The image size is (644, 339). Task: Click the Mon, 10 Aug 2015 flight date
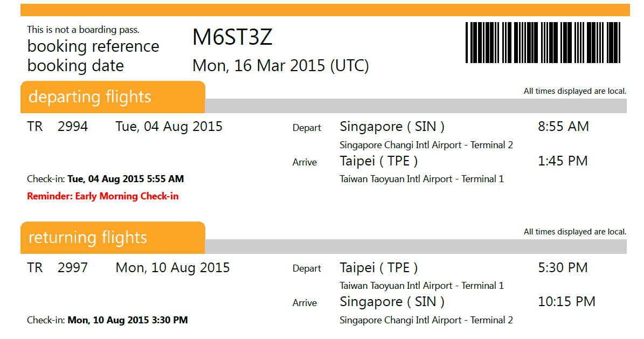(172, 268)
